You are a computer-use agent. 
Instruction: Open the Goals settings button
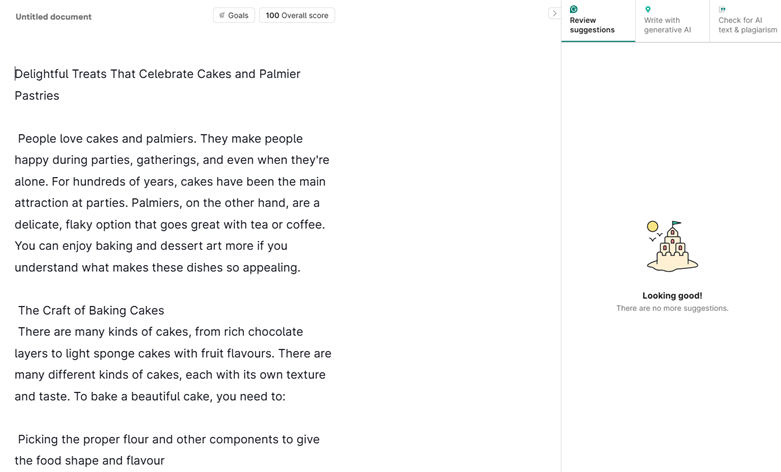click(x=234, y=15)
